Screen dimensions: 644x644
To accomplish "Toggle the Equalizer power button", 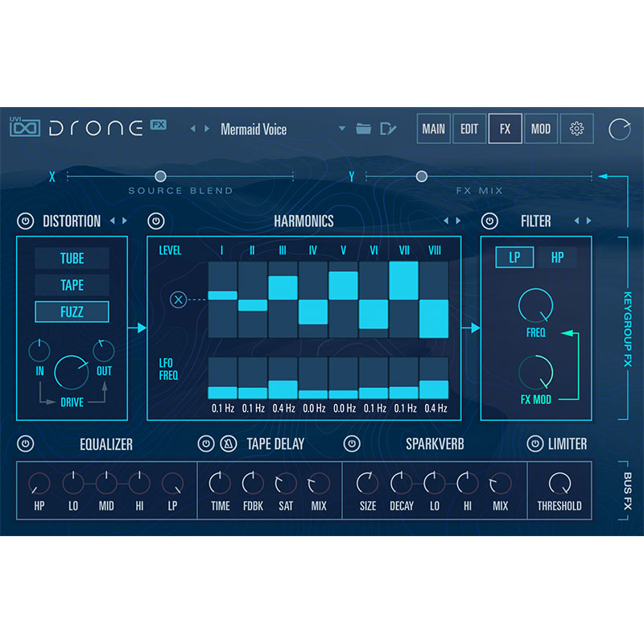I will [26, 444].
